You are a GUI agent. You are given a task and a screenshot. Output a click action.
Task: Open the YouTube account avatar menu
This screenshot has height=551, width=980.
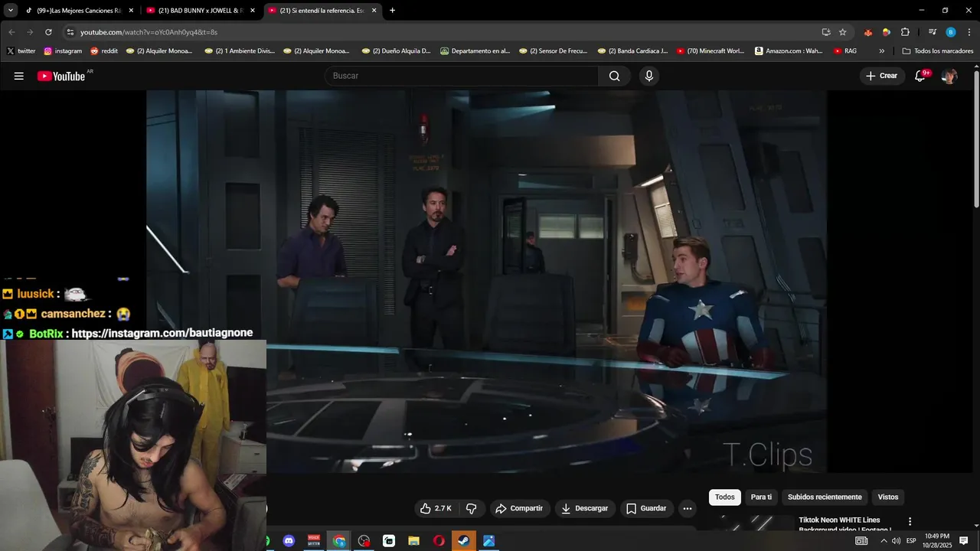pyautogui.click(x=949, y=76)
